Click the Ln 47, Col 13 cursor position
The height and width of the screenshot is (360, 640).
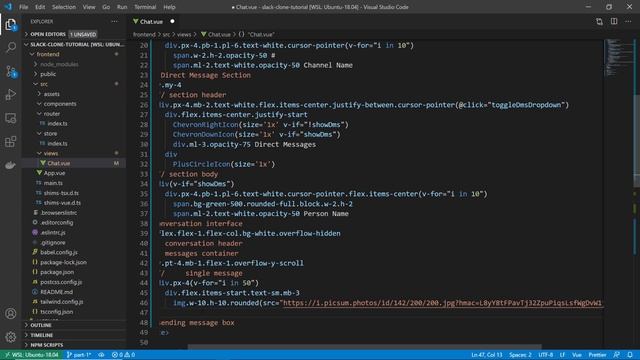pos(487,355)
